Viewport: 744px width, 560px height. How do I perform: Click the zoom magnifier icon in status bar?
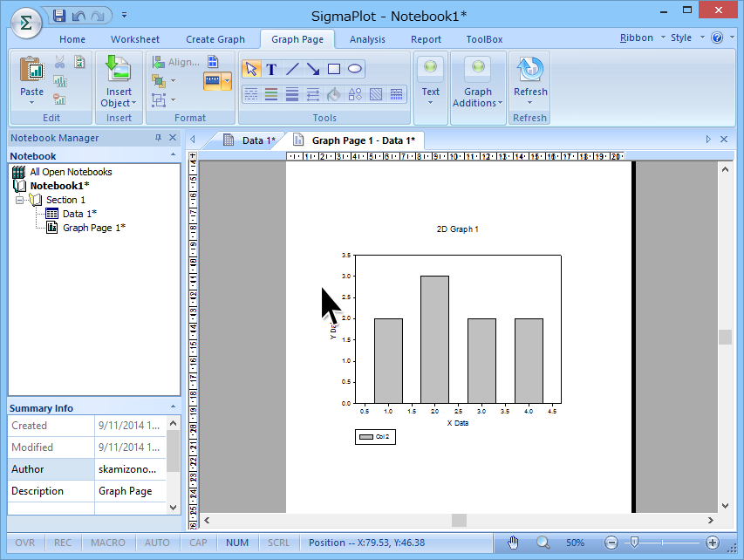click(543, 543)
